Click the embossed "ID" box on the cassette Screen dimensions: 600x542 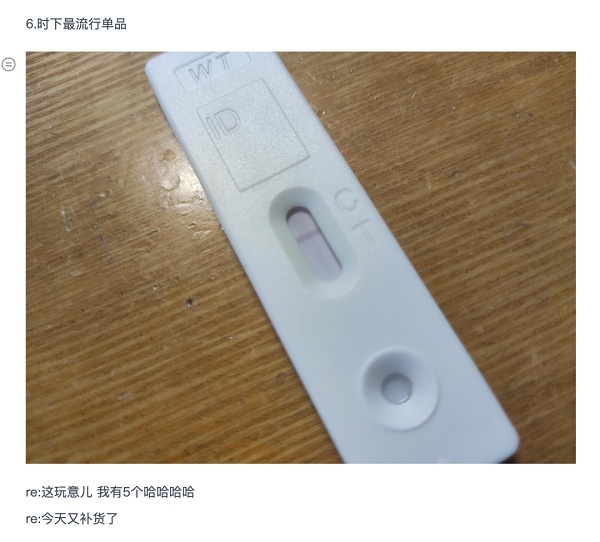point(253,135)
